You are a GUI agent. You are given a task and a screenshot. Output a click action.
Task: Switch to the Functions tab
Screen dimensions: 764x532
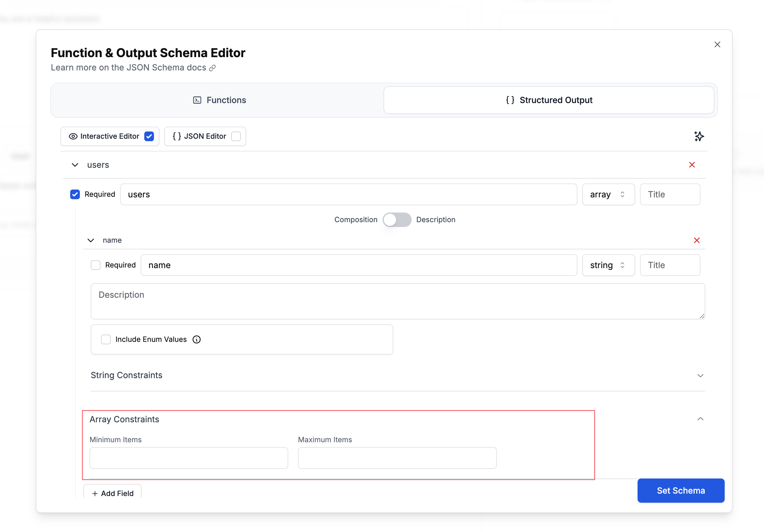click(x=219, y=100)
